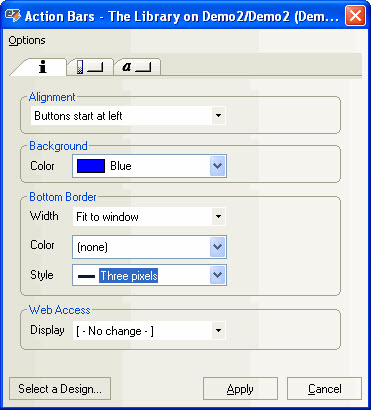Switch to the button background tab icon

[90, 67]
